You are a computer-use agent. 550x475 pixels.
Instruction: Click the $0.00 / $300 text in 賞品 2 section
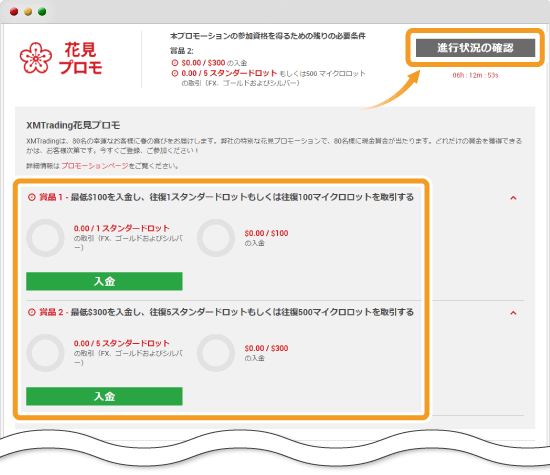click(x=266, y=348)
